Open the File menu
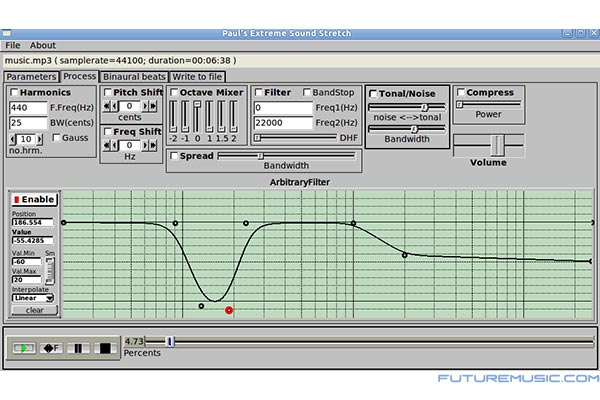The image size is (600, 400). pos(13,45)
